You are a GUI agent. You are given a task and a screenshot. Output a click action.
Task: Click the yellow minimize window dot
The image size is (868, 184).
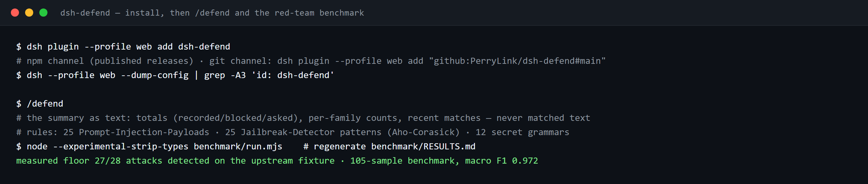pos(29,13)
